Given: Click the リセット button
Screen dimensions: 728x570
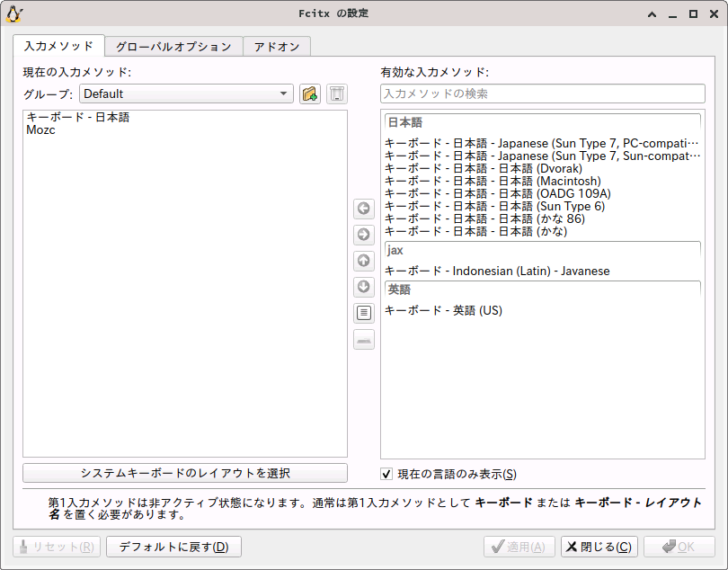Looking at the screenshot, I should (57, 547).
